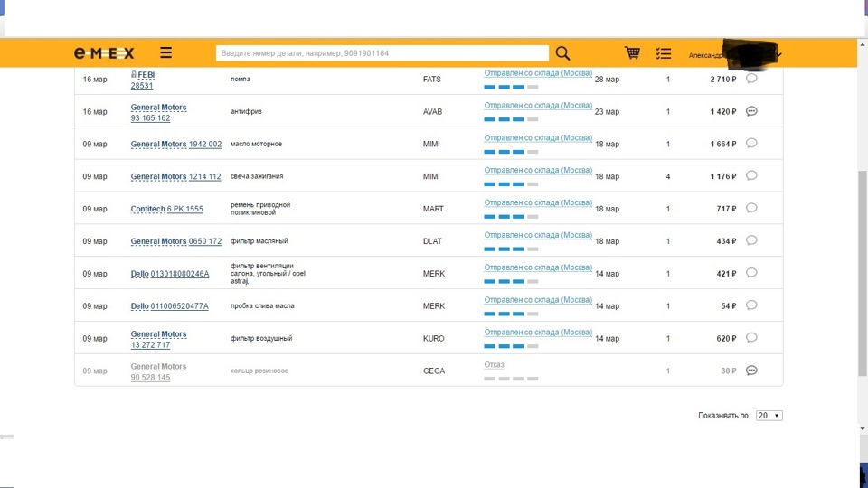Click quantity 4 in свеча зажигания row
The image size is (868, 488).
667,176
